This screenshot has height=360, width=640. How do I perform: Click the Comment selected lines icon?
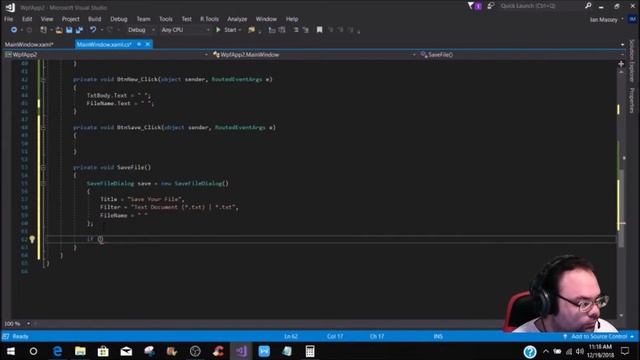pos(296,30)
